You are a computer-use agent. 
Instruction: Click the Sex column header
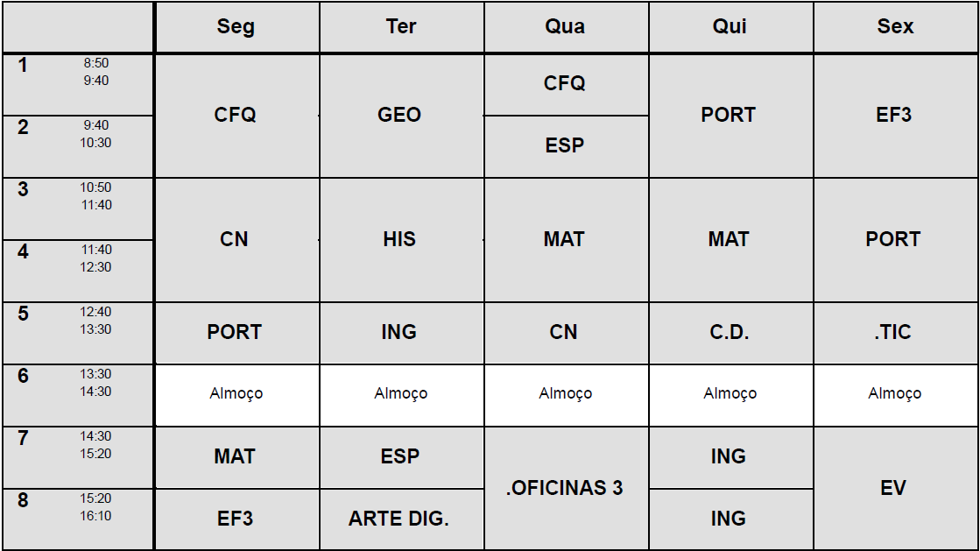(895, 27)
